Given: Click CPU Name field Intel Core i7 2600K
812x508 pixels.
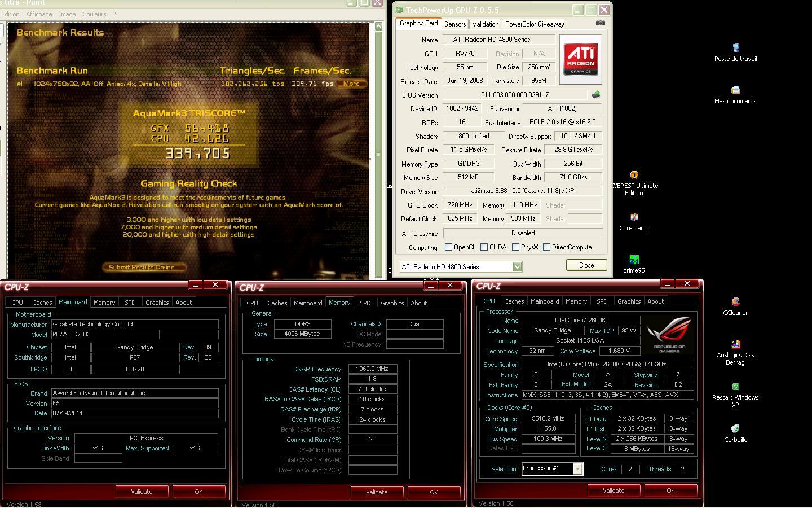Looking at the screenshot, I should coord(581,321).
